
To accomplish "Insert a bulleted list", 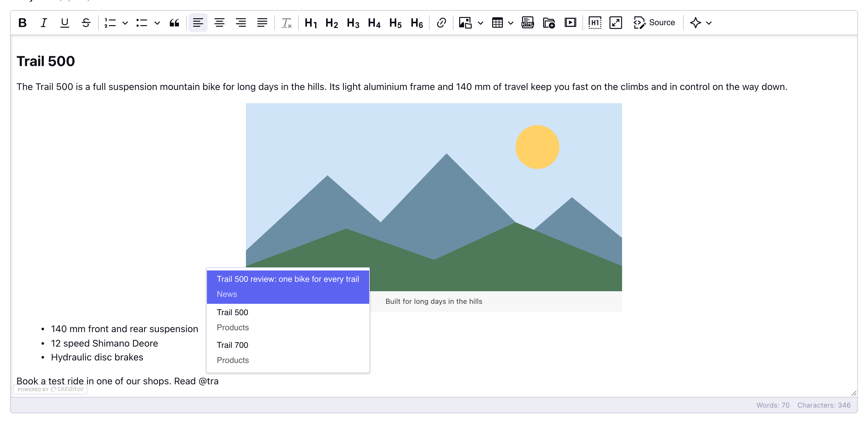I will pyautogui.click(x=142, y=23).
